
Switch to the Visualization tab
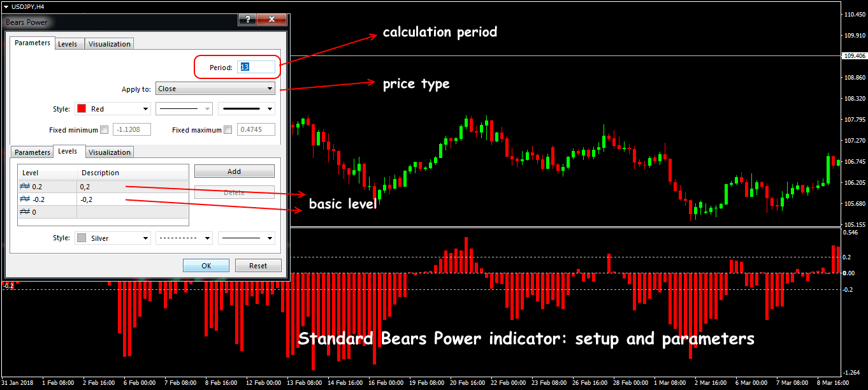[109, 43]
